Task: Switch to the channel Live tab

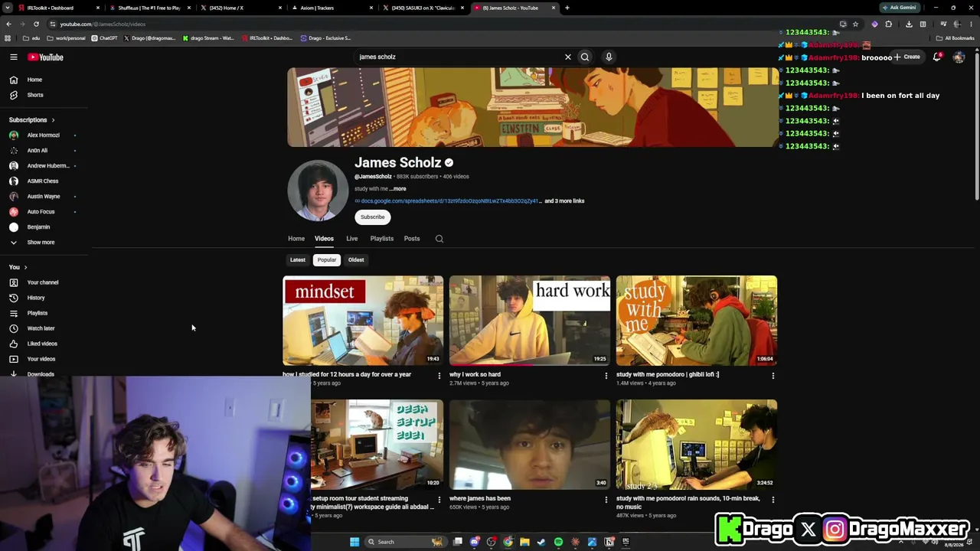Action: point(352,239)
